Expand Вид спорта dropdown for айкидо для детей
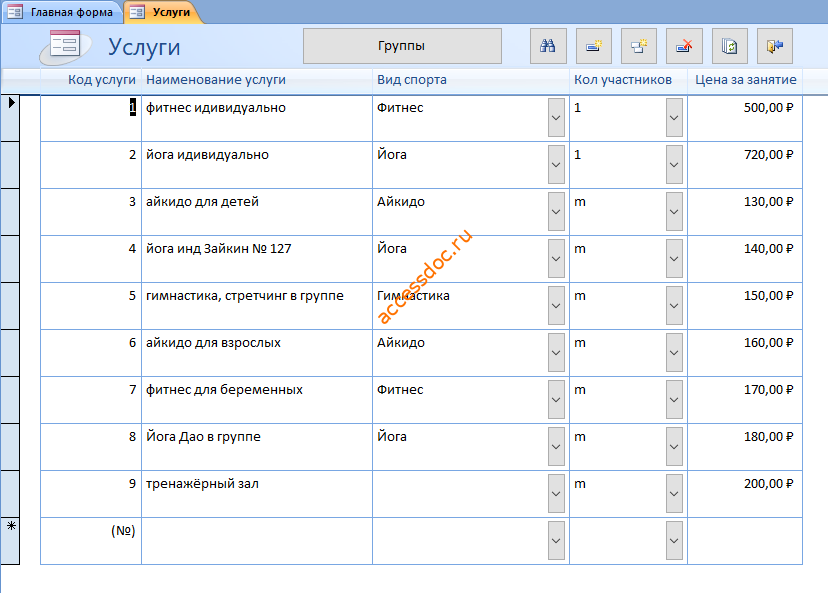This screenshot has height=593, width=828. [x=556, y=211]
